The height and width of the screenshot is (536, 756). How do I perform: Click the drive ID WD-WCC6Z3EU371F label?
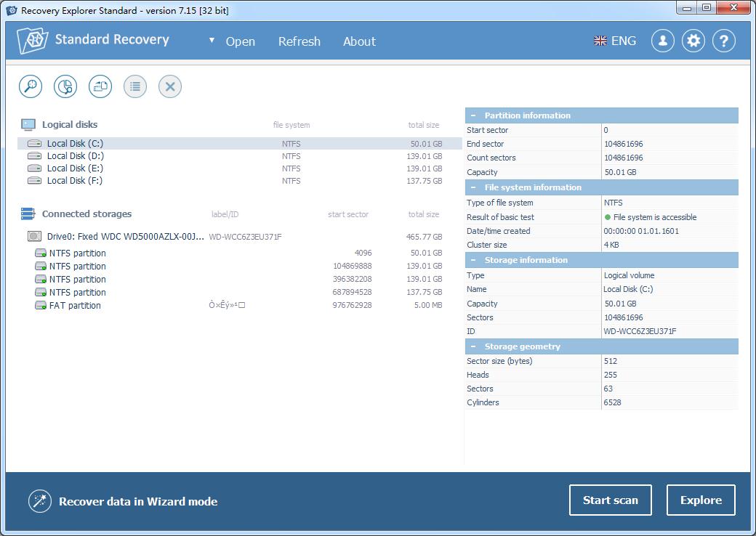coord(246,237)
